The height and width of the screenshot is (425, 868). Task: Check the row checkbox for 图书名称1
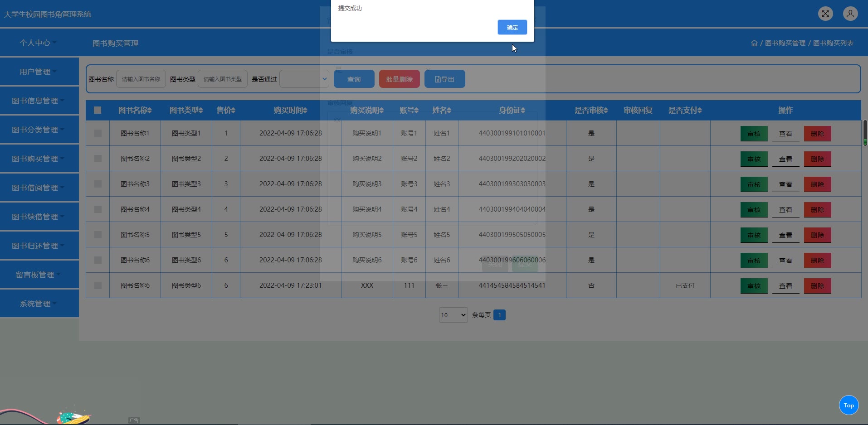point(98,133)
